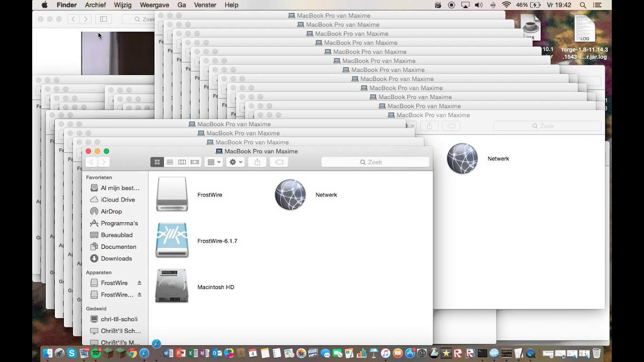Open the Downloads folder in sidebar
Image resolution: width=644 pixels, height=362 pixels.
[116, 258]
